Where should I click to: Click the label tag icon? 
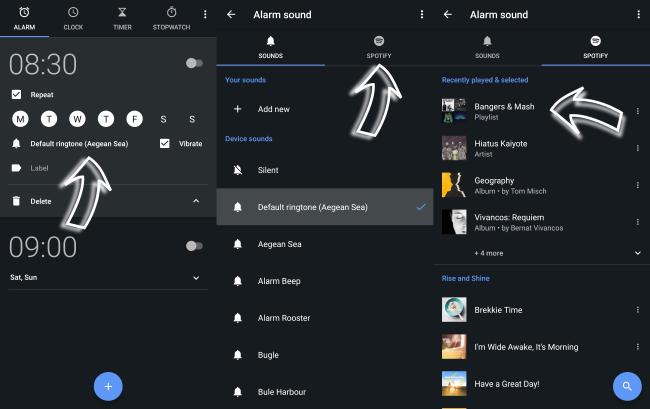[x=16, y=168]
